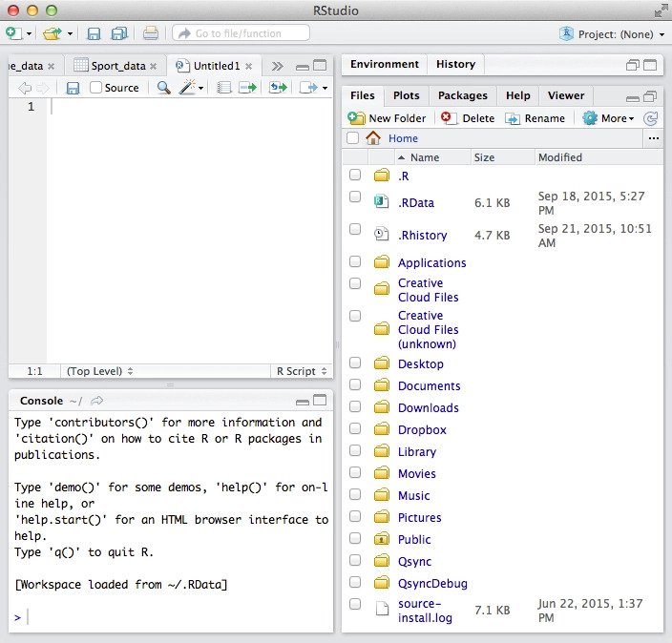The height and width of the screenshot is (643, 672).
Task: Minimize the source editor pane
Action: click(303, 67)
